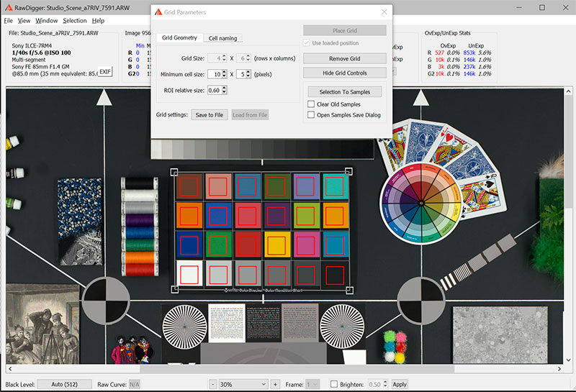
Task: Adjust minimum cell height stepper arrows
Action: 248,74
